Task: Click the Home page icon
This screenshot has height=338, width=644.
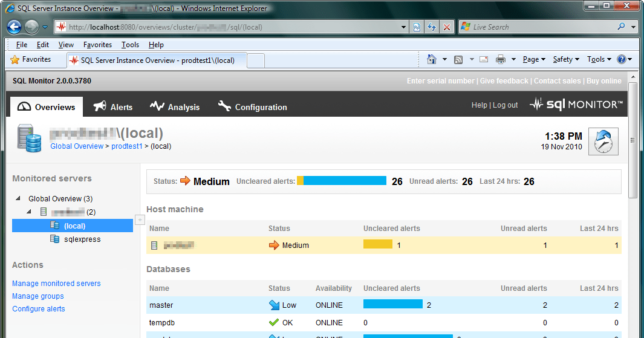Action: click(432, 59)
